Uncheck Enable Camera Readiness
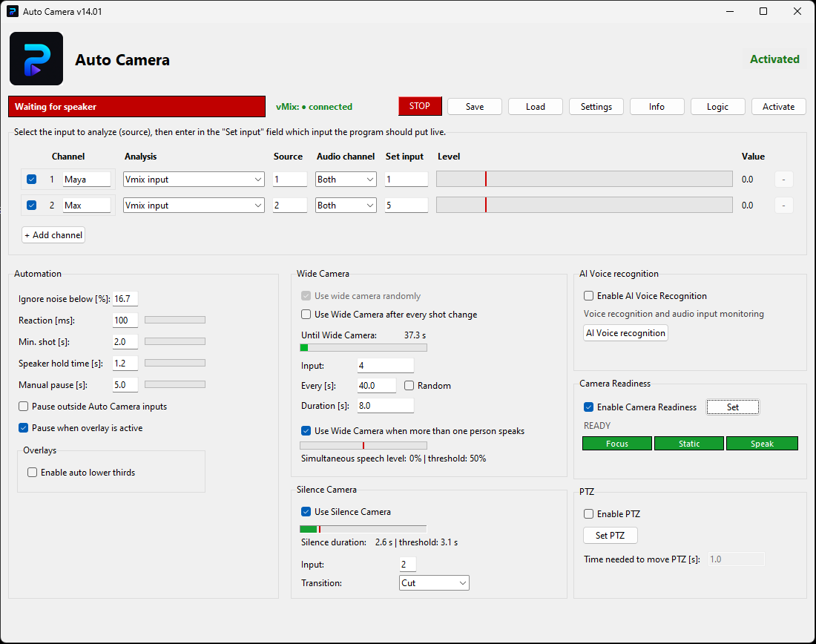Viewport: 816px width, 644px height. 588,407
